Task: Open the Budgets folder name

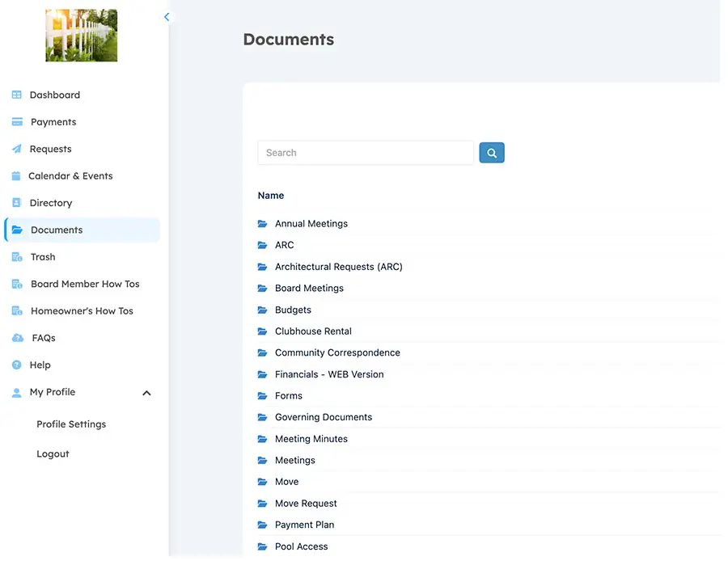Action: [x=293, y=310]
